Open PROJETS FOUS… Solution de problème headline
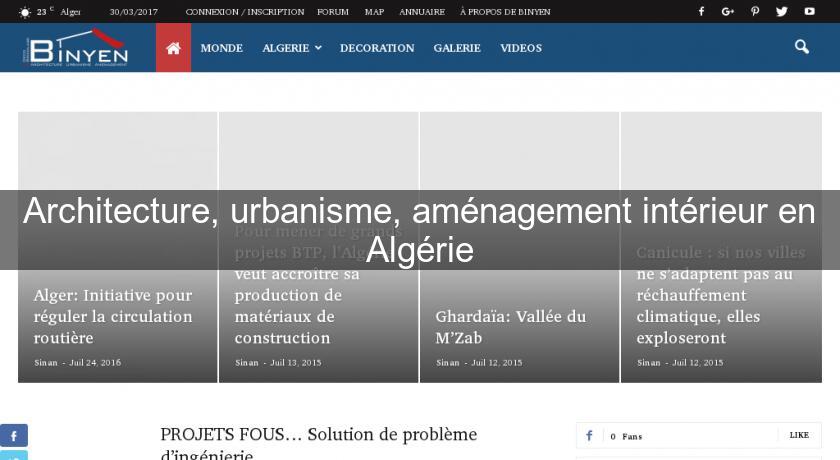840x460 pixels. [318, 443]
